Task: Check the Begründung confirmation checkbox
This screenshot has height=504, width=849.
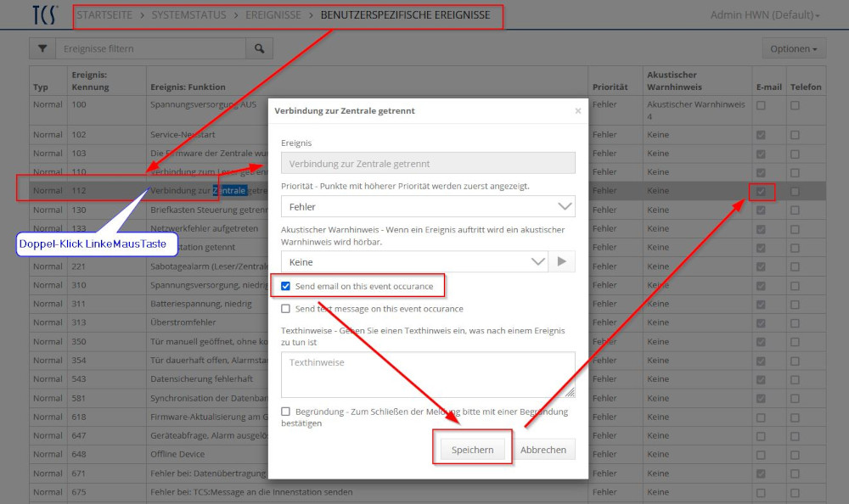Action: (x=286, y=412)
